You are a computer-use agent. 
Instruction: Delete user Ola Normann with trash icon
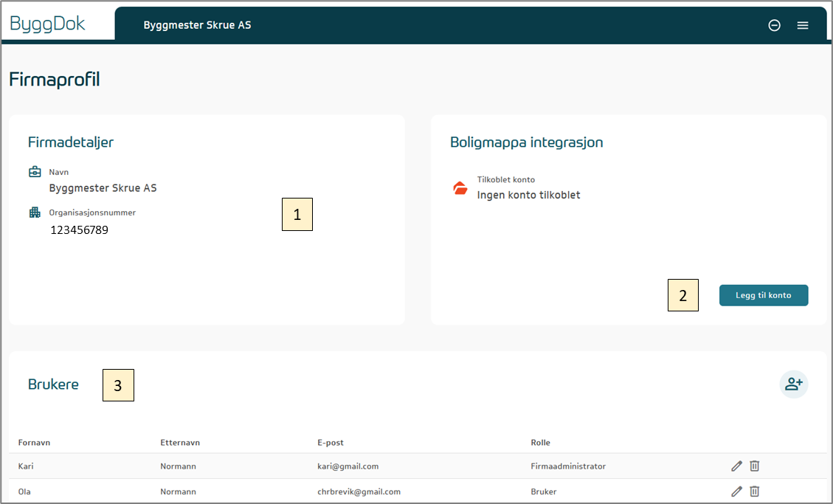click(x=755, y=491)
